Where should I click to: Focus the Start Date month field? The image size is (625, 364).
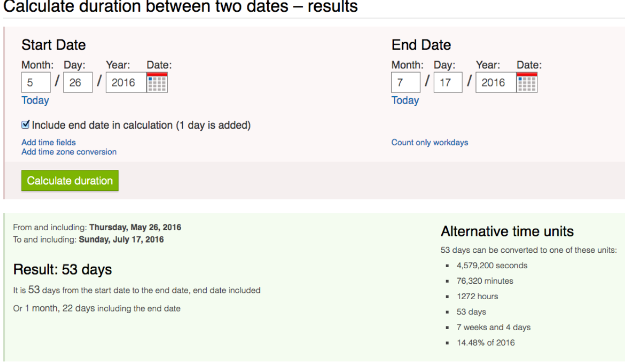click(36, 82)
